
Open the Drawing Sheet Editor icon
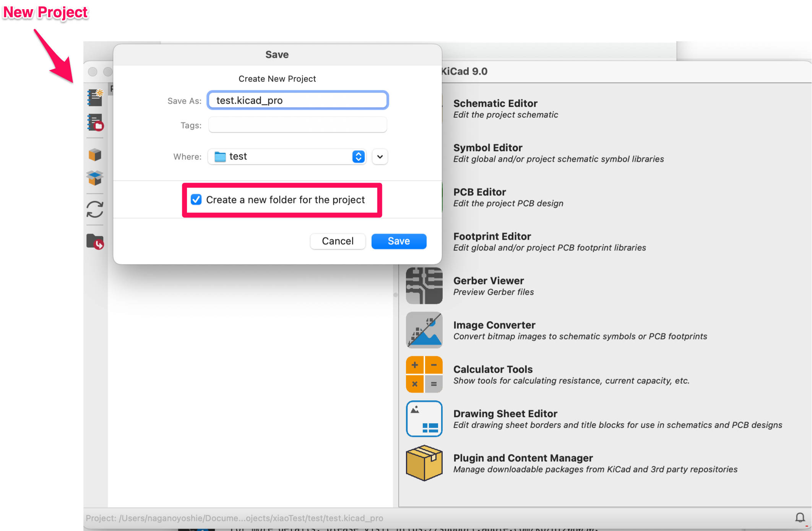click(424, 419)
